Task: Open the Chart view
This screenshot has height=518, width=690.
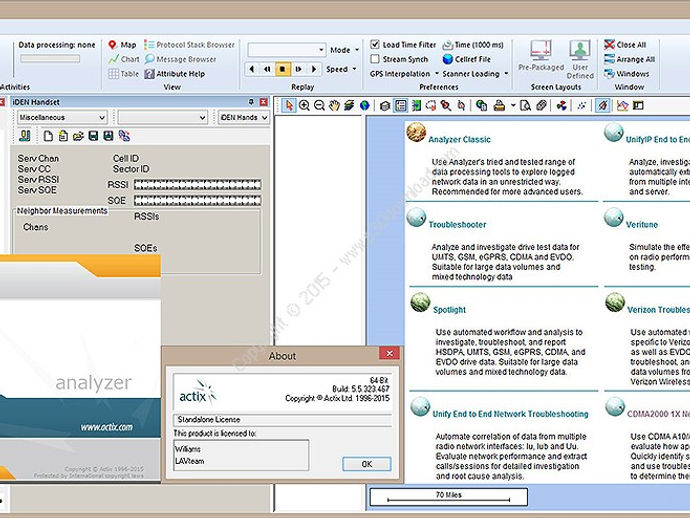Action: tap(124, 59)
